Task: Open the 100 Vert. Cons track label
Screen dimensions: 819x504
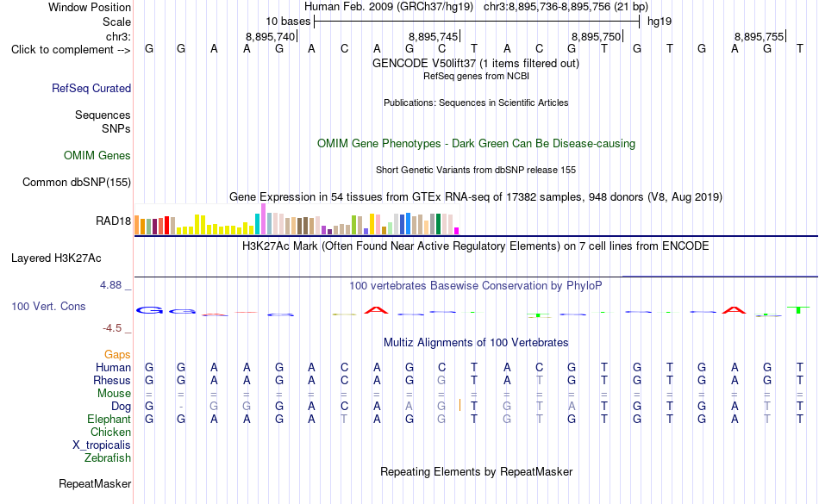Action: 48,306
